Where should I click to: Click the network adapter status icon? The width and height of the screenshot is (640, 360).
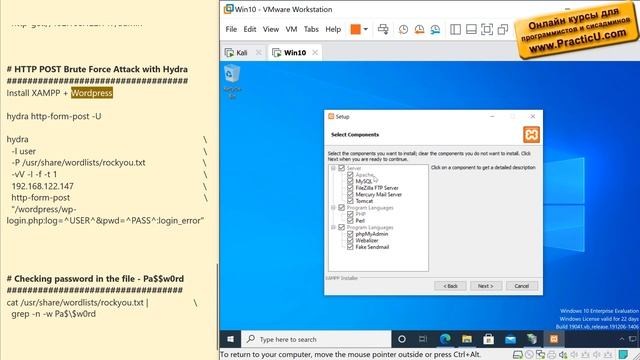pos(540,355)
